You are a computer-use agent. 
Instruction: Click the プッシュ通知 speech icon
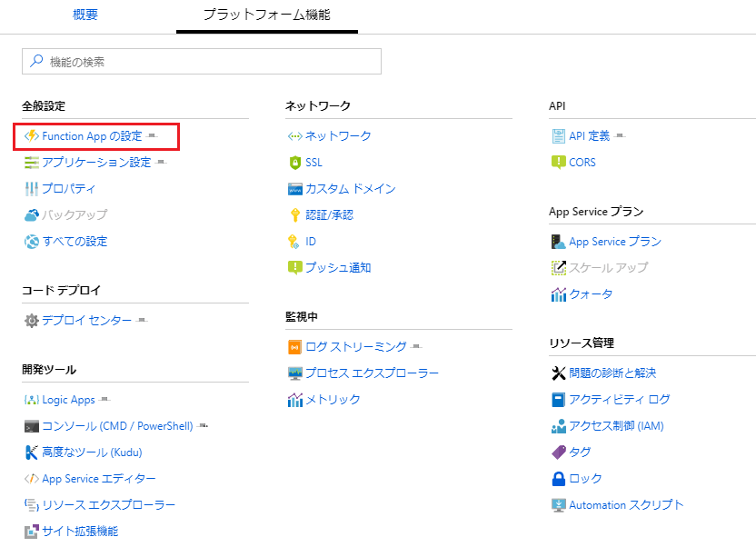[x=295, y=268]
